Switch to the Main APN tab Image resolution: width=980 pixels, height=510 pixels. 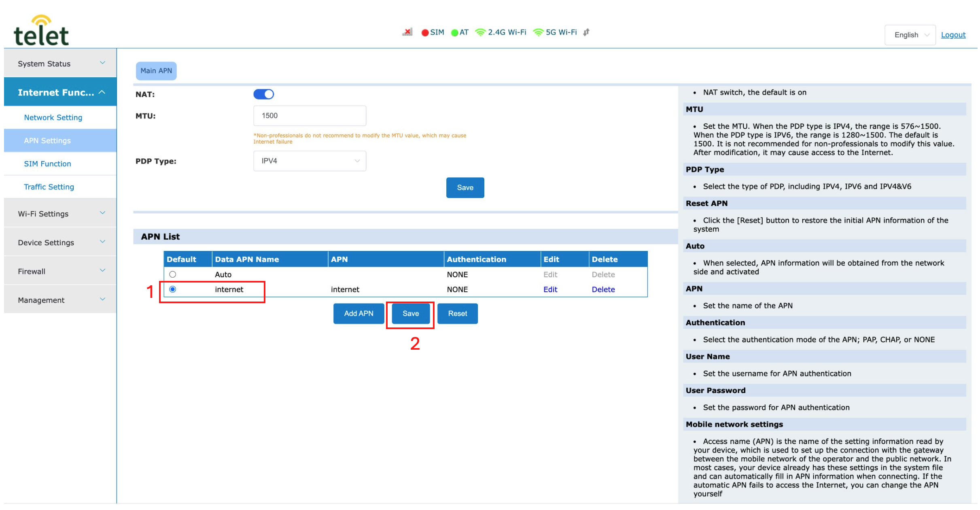point(156,71)
